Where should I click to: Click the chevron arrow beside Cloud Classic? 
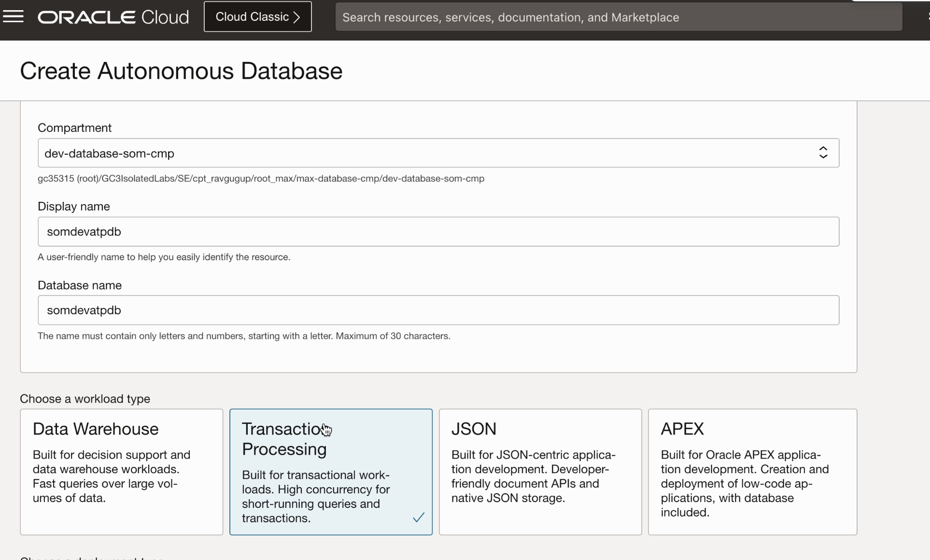tap(297, 17)
